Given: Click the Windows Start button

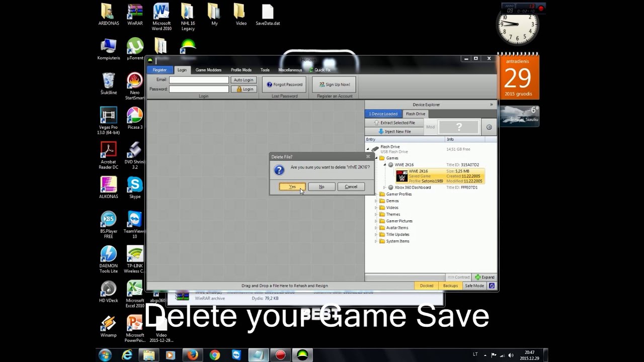Looking at the screenshot, I should pos(105,355).
